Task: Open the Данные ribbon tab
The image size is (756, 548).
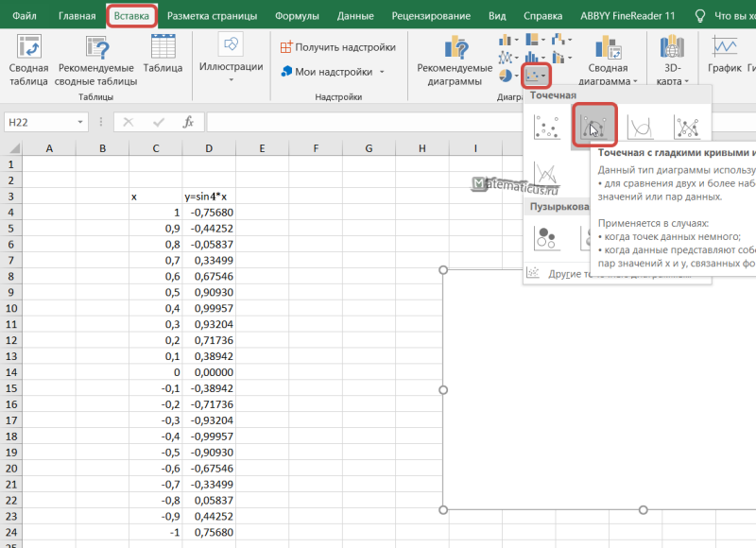Action: (x=355, y=16)
